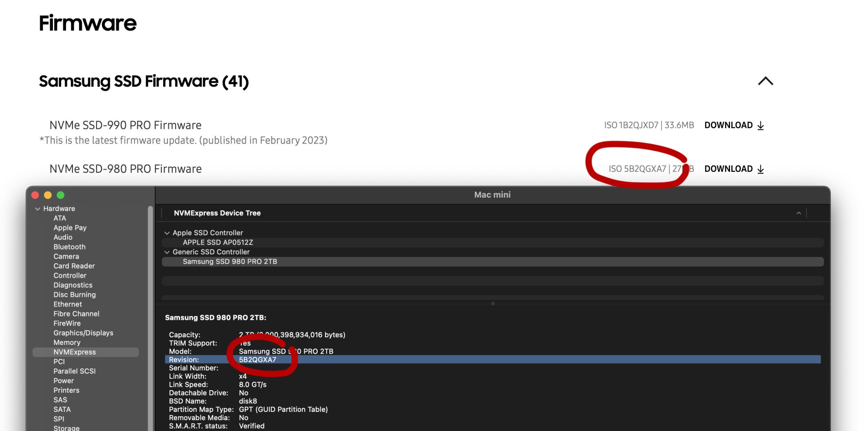Collapse the Apple SSD Controller node
The image size is (868, 431).
[x=167, y=233]
